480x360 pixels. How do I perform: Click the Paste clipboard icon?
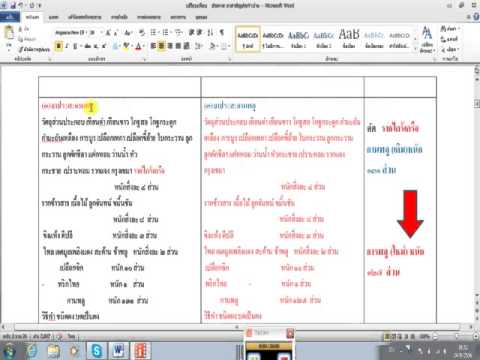pos(9,32)
